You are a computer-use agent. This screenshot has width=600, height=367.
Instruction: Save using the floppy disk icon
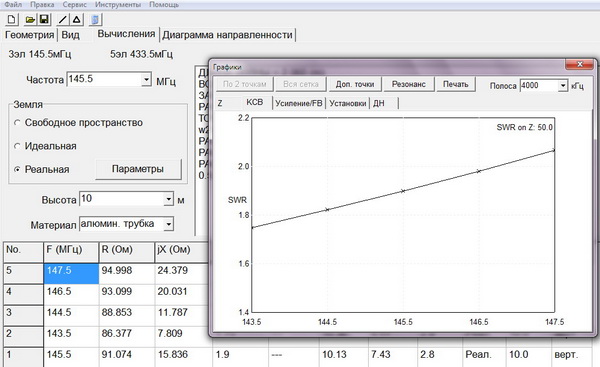click(44, 20)
